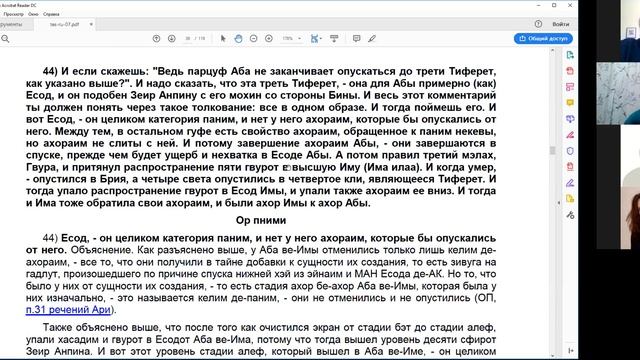Open the yellow Comment tool in side panel

pyautogui.click(x=570, y=103)
